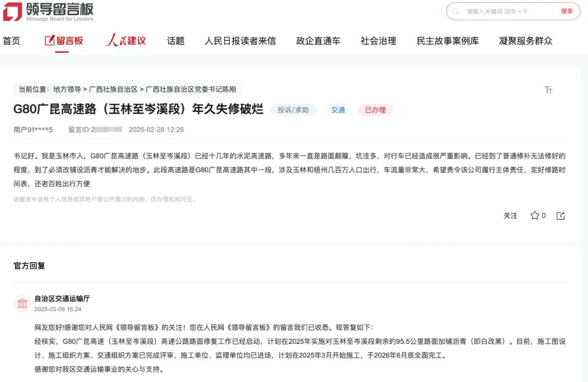Click 关注 to follow this message

tap(510, 215)
